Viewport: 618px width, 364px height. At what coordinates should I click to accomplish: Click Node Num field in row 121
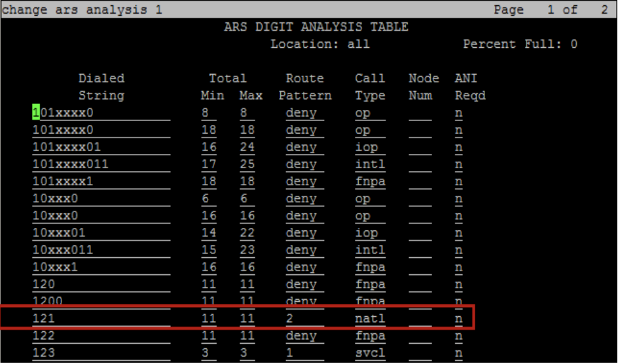pos(420,319)
